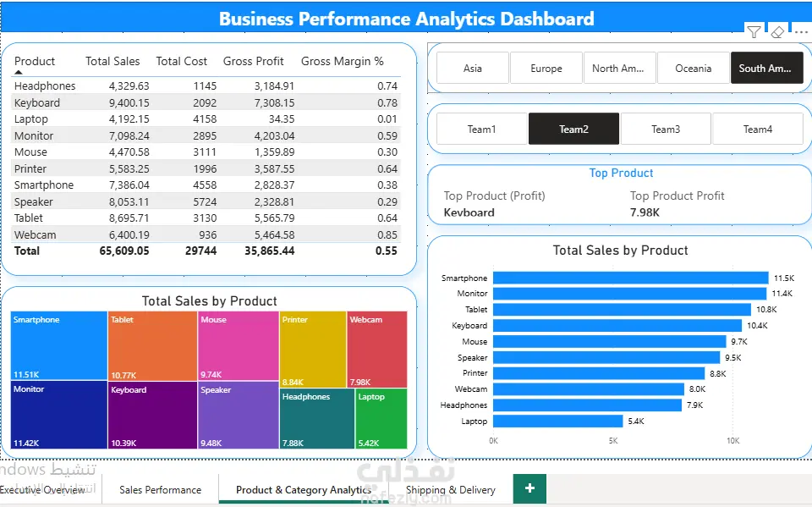Toggle sort arrow under Product column
This screenshot has height=507, width=812.
click(x=19, y=73)
